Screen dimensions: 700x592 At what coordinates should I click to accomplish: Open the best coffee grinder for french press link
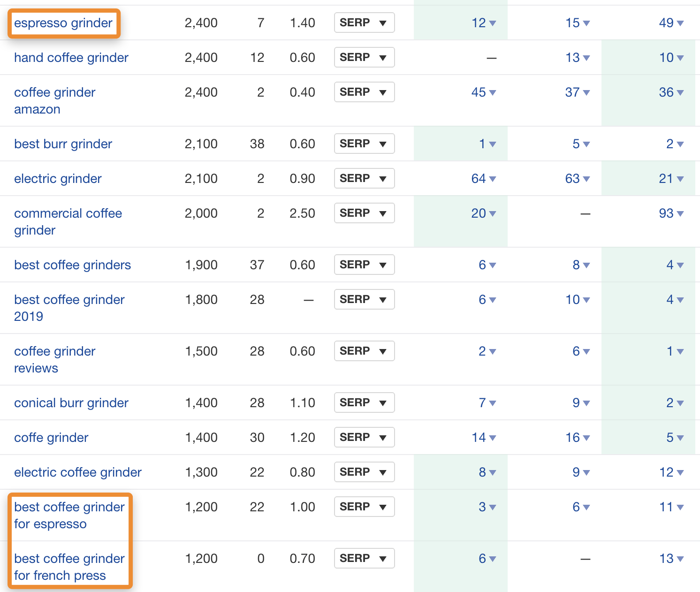pos(69,567)
